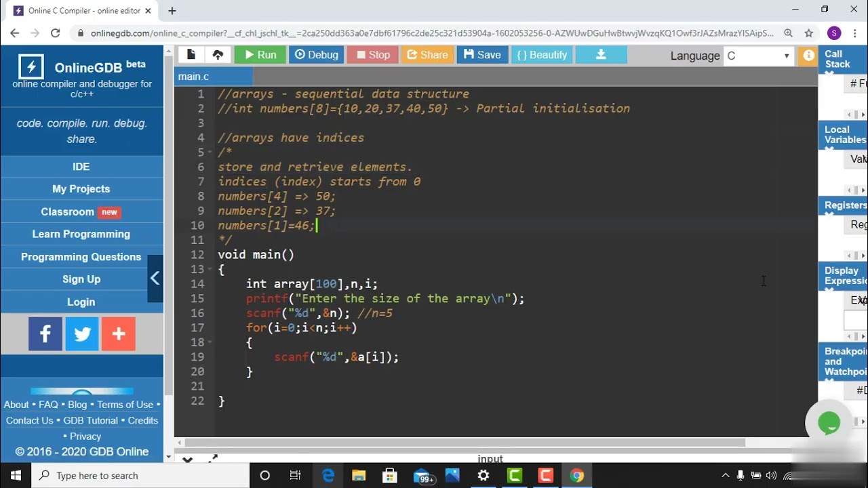Open a new browser tab
868x488 pixels.
click(172, 11)
